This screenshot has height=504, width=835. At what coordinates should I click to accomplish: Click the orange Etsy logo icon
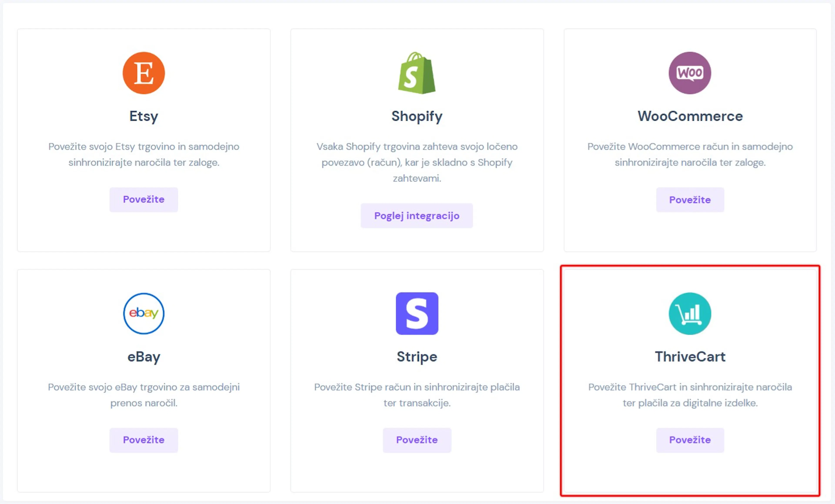[144, 73]
